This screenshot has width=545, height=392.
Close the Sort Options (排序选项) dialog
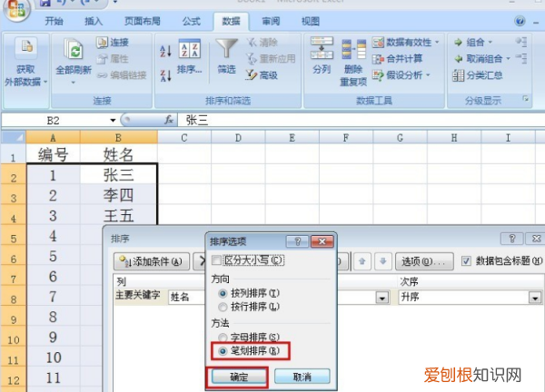click(322, 241)
